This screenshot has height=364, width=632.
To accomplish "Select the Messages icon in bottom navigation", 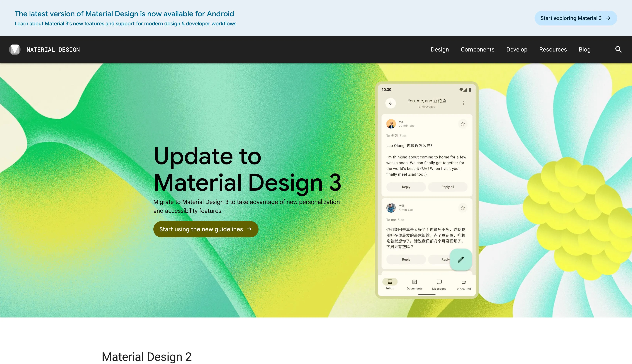I will tap(439, 282).
